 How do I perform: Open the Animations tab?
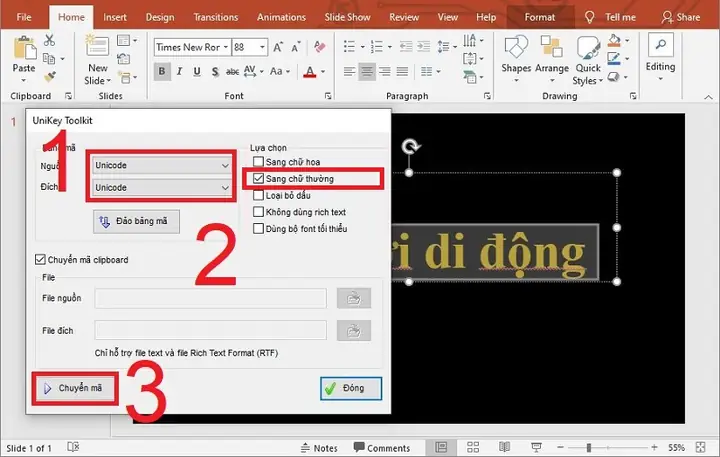click(281, 17)
